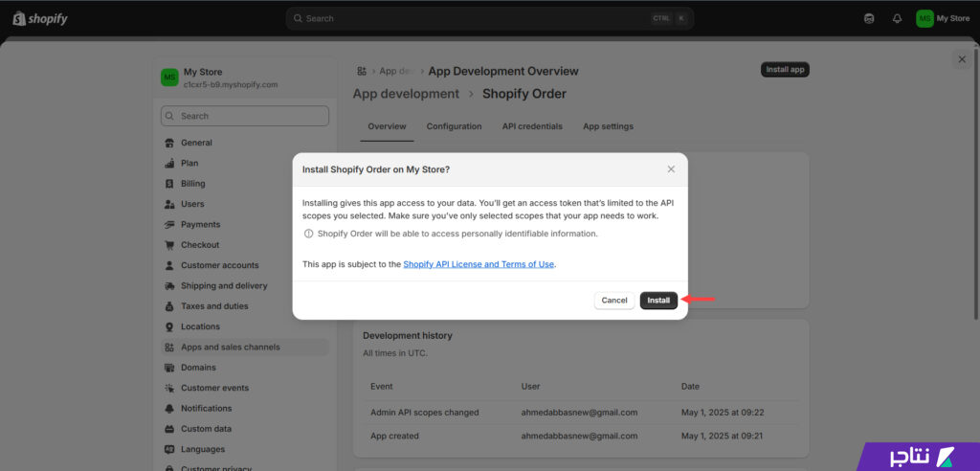Click the Development history heading
The height and width of the screenshot is (471, 980).
tap(408, 336)
